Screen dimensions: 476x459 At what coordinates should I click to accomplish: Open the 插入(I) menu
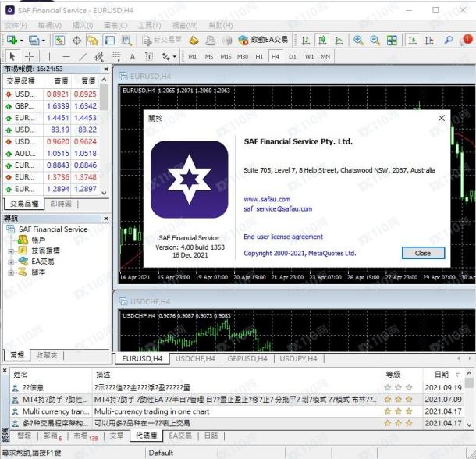pyautogui.click(x=83, y=25)
